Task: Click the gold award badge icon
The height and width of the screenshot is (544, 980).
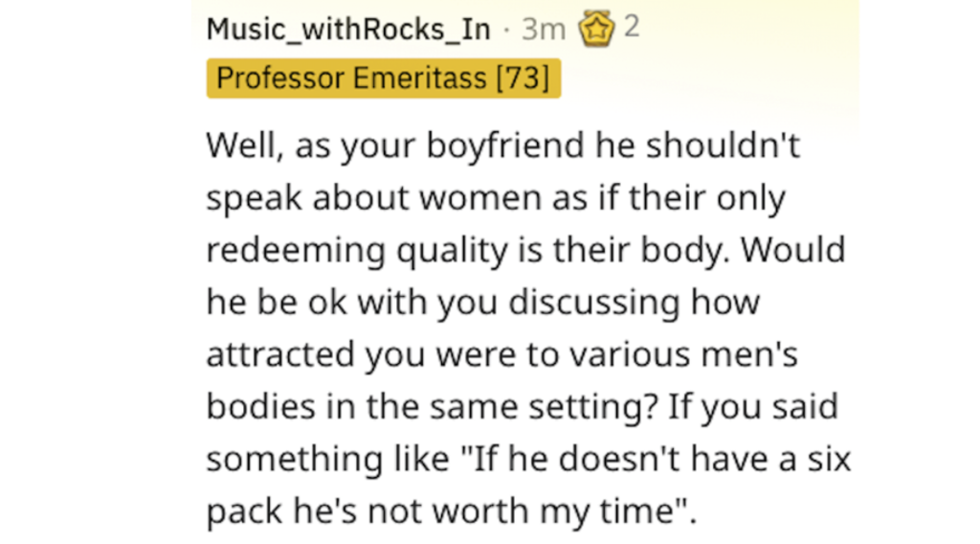Action: point(596,29)
